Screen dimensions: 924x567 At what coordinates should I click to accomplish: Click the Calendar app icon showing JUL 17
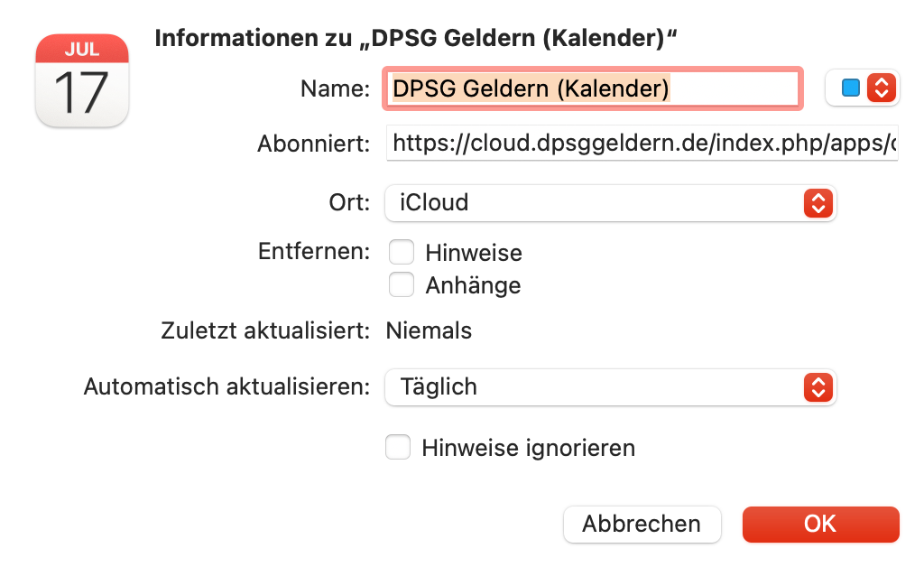pyautogui.click(x=81, y=79)
